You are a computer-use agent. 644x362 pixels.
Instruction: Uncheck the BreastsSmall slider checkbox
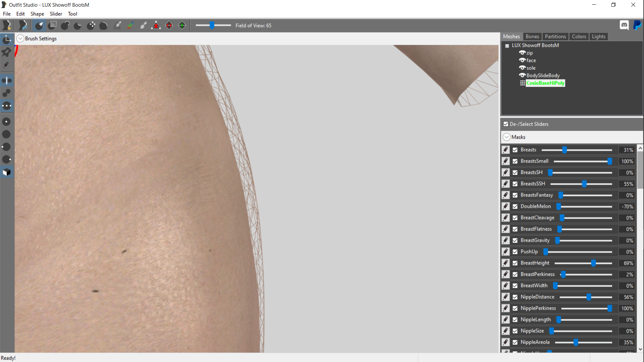pos(515,161)
